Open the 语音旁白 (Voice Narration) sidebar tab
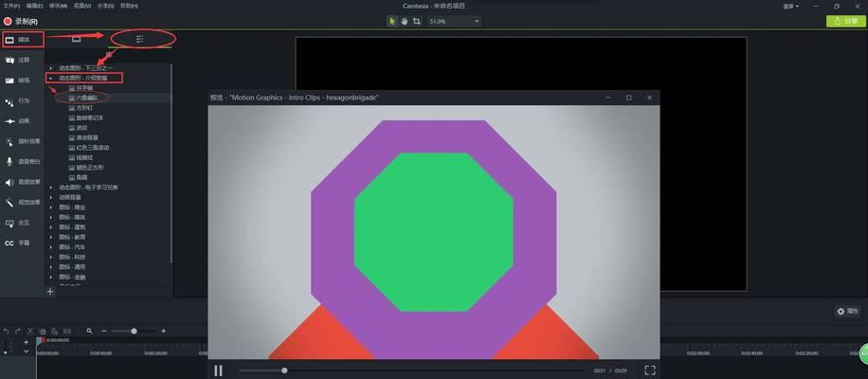Screen dimensions: 868x379 [22, 162]
